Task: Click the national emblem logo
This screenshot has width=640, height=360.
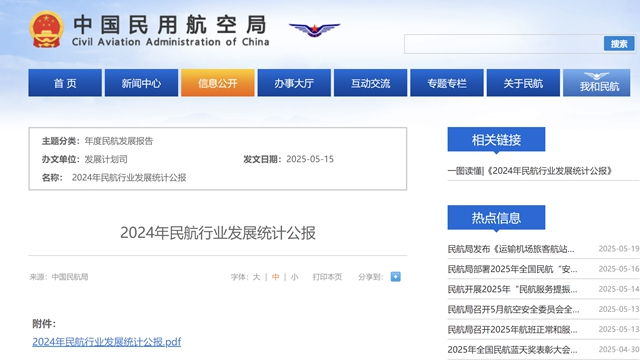Action: click(46, 29)
